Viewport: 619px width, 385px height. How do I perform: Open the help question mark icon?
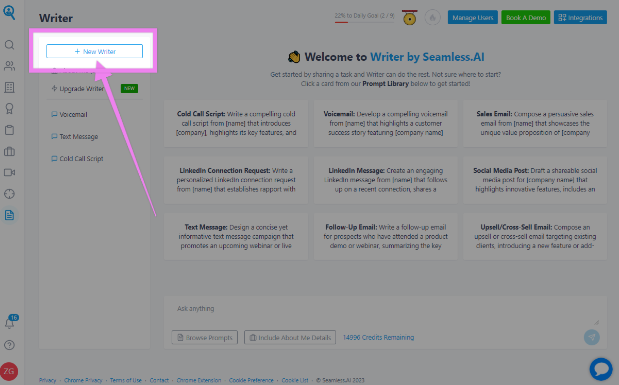(9, 345)
